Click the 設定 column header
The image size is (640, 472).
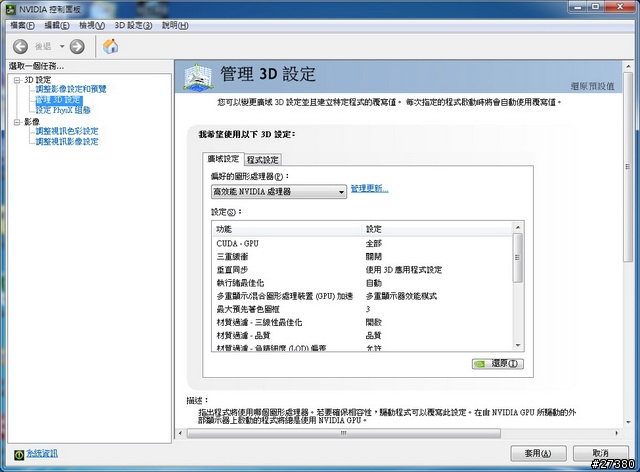point(437,229)
